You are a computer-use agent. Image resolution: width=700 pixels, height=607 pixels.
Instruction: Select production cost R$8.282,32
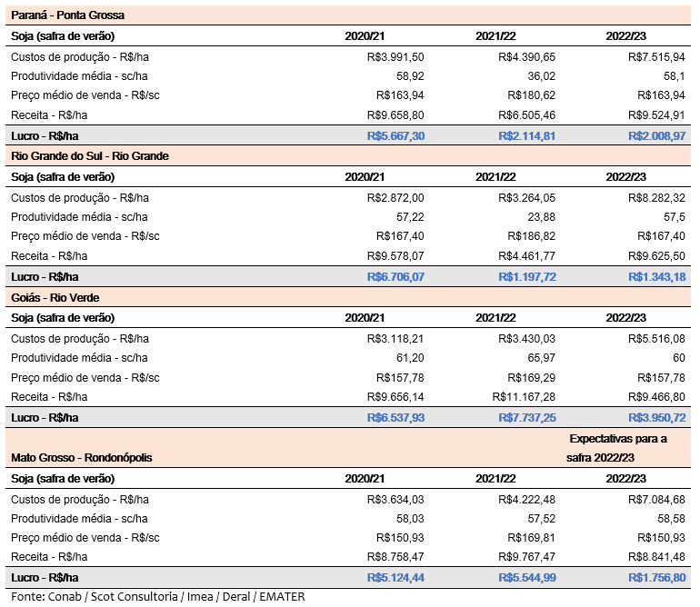[657, 197]
